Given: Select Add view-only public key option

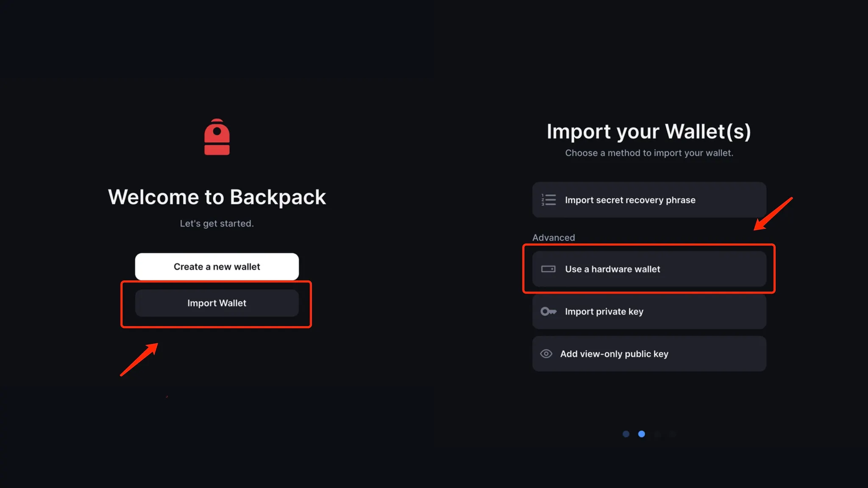Looking at the screenshot, I should click(x=649, y=354).
